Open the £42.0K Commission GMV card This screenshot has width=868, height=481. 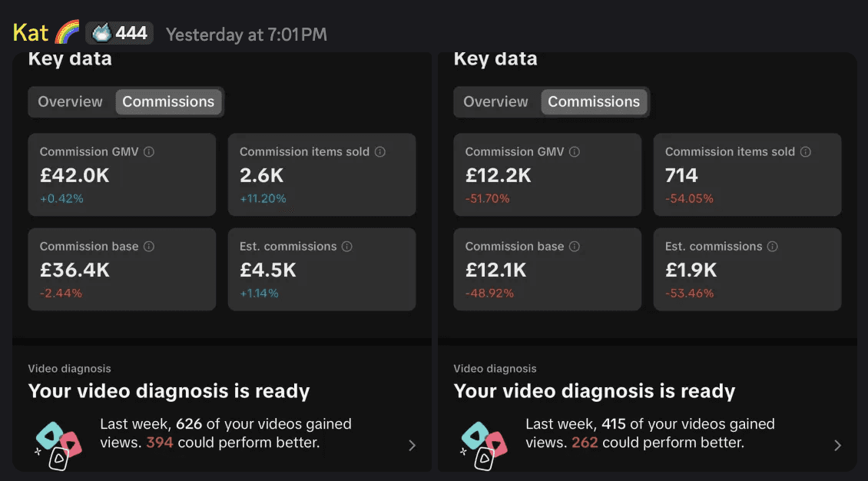click(x=122, y=174)
